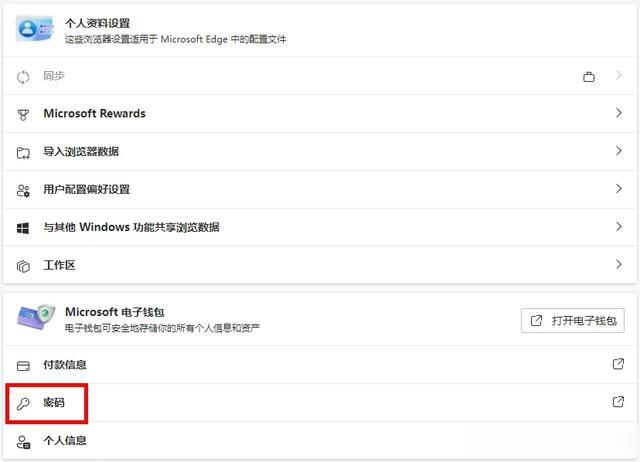Click the personal info person icon
The width and height of the screenshot is (640, 462).
tap(23, 442)
